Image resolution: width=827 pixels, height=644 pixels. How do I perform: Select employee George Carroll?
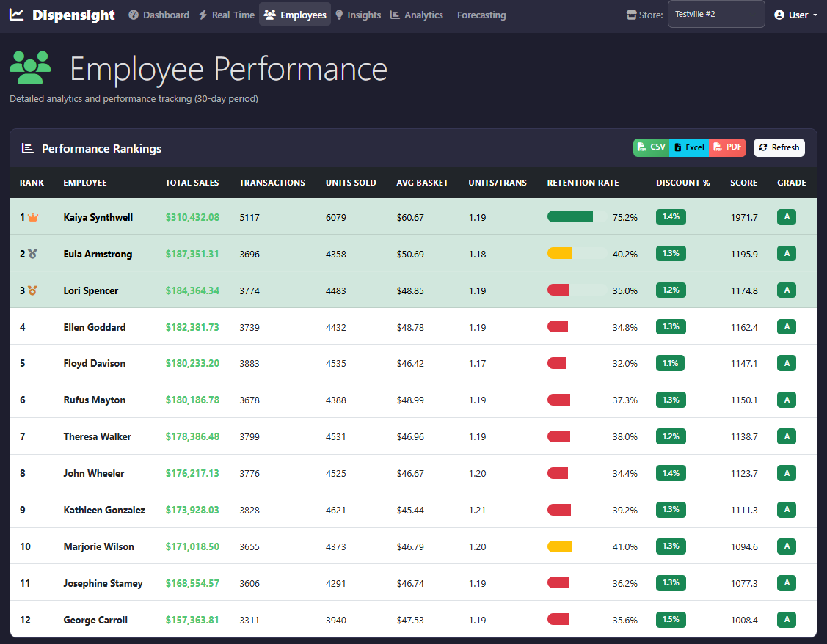(95, 620)
